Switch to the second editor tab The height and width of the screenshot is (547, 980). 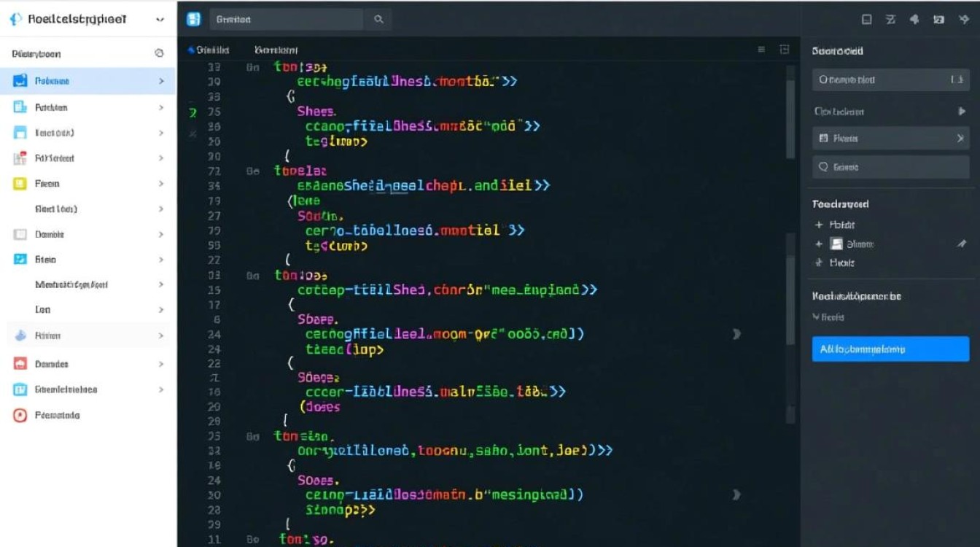coord(276,50)
